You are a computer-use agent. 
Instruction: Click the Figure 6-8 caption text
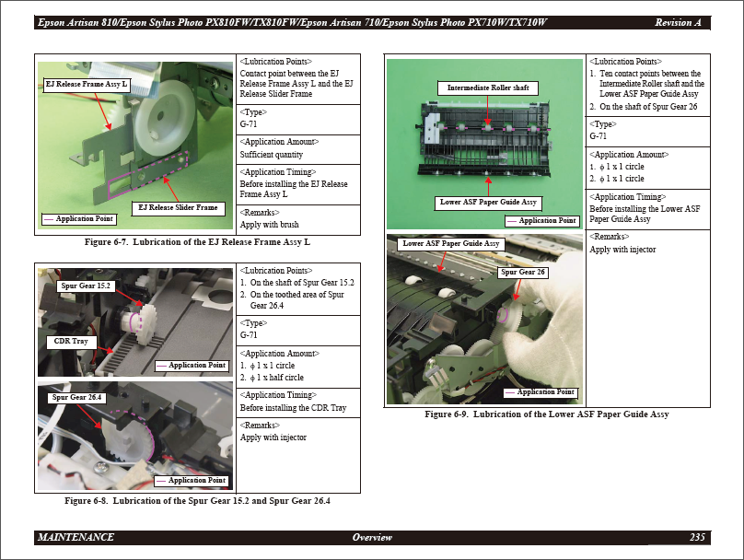tap(197, 501)
